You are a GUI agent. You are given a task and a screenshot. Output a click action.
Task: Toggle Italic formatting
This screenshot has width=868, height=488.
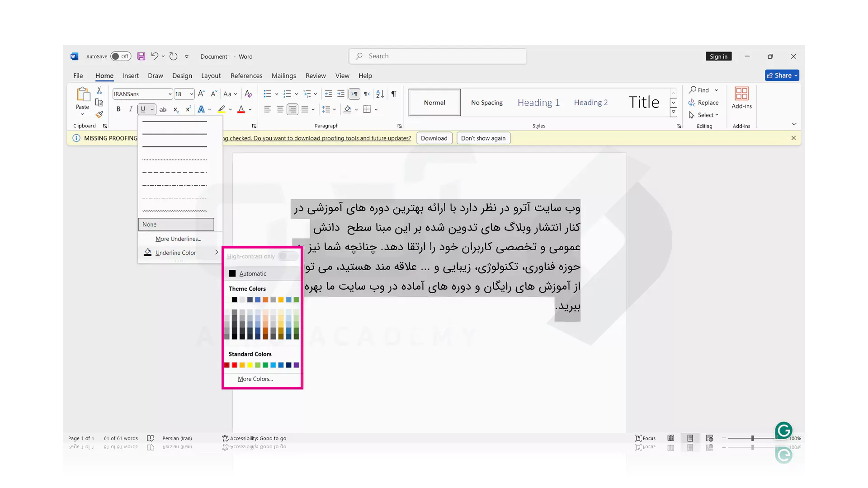131,109
